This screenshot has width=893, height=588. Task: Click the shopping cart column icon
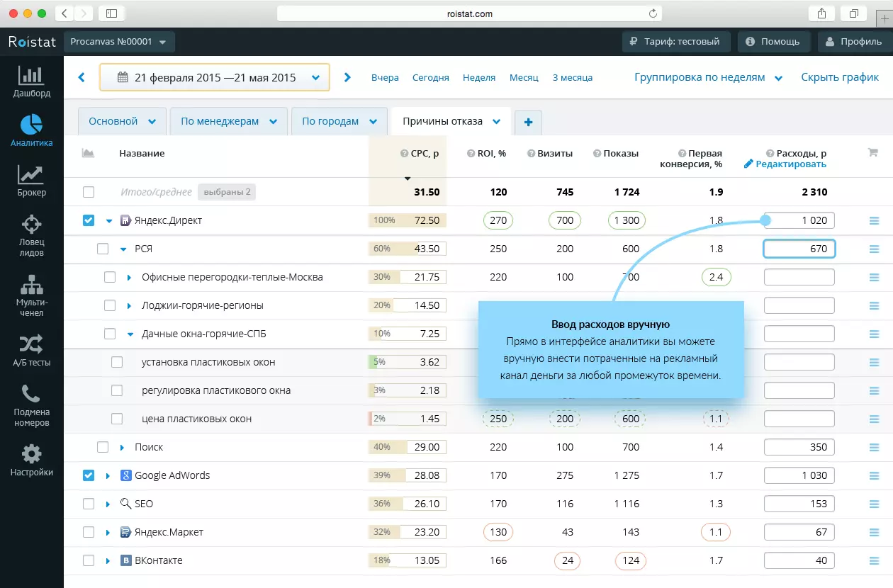tap(872, 152)
